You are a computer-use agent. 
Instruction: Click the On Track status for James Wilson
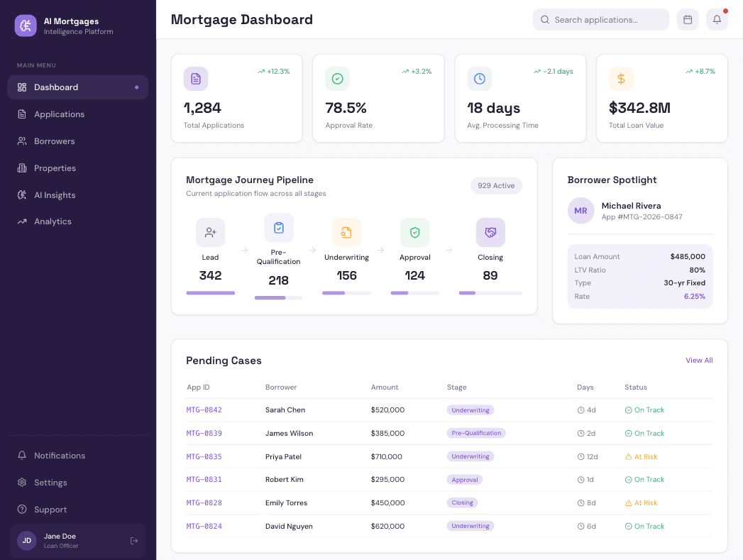tap(644, 433)
